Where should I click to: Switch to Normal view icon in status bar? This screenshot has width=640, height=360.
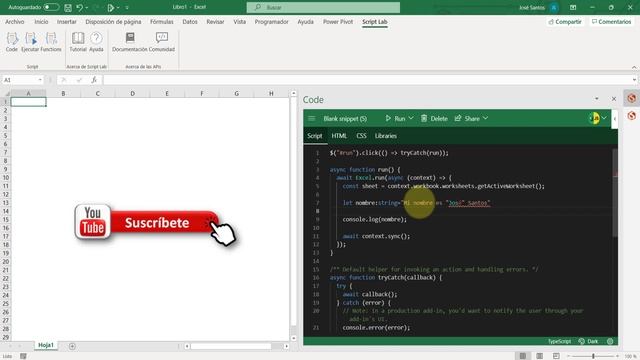click(523, 356)
